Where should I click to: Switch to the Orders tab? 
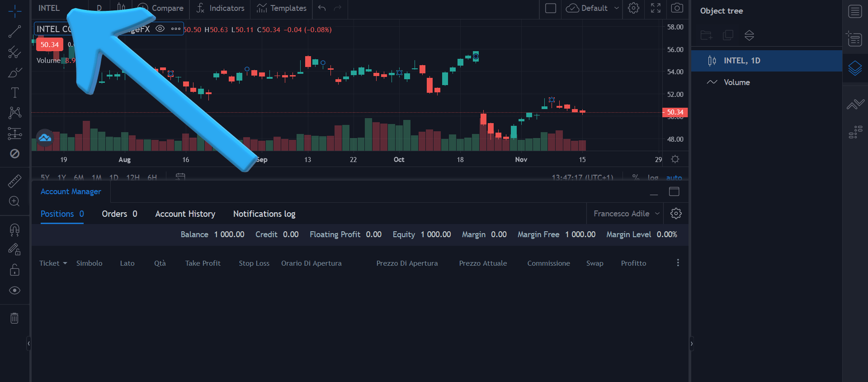pos(119,214)
